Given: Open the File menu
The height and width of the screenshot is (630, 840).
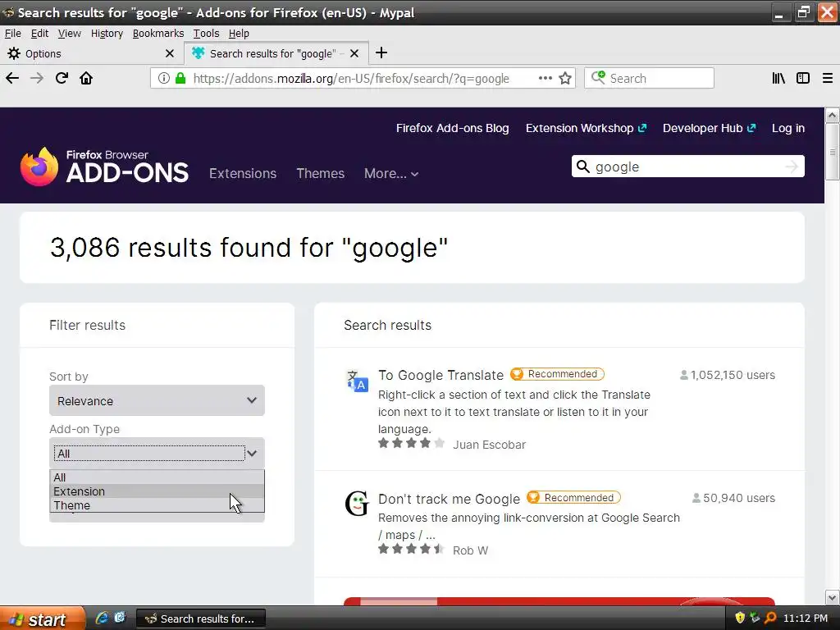Looking at the screenshot, I should pyautogui.click(x=13, y=33).
